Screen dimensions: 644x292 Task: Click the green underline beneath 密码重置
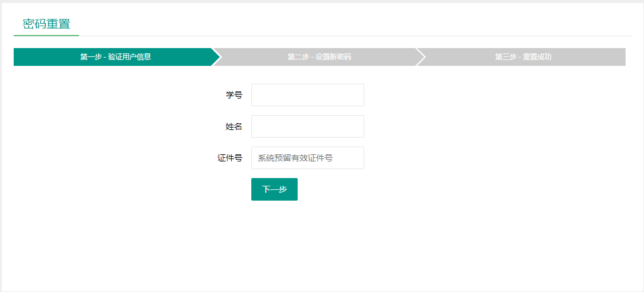coord(46,36)
